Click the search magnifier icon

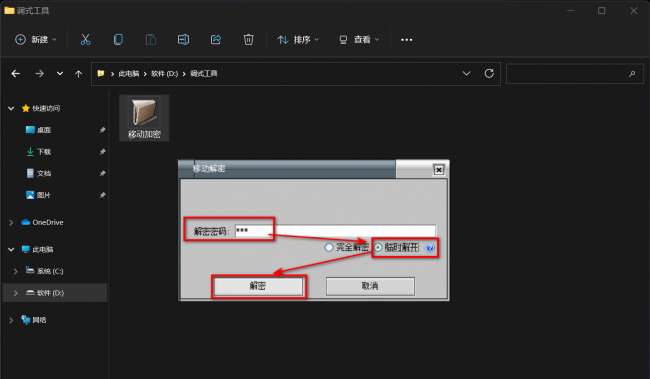click(632, 74)
